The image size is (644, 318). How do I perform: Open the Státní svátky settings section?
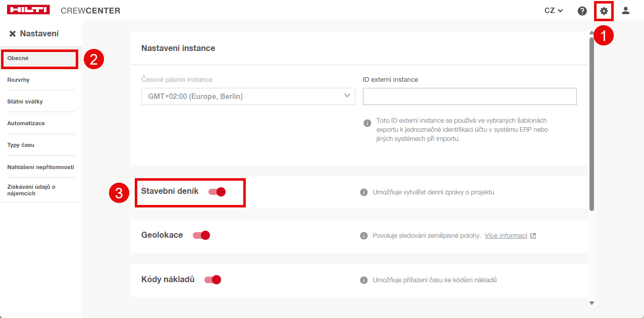[x=25, y=101]
